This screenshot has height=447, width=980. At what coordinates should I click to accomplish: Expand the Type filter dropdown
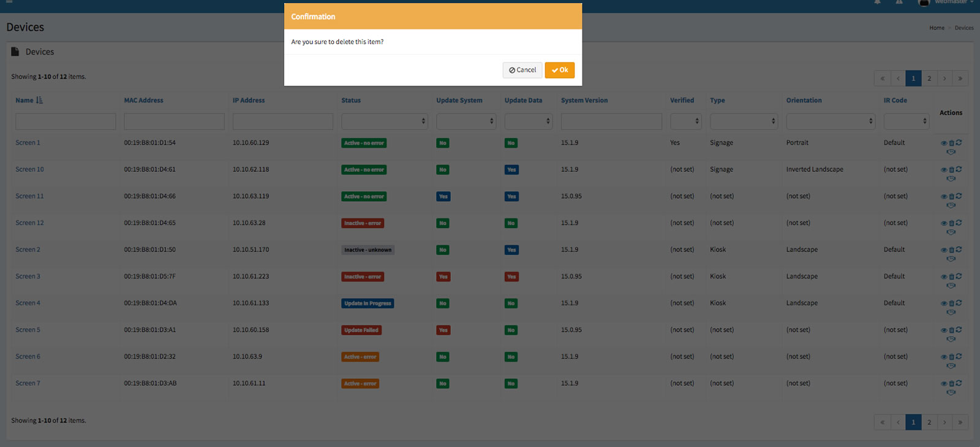pyautogui.click(x=744, y=121)
